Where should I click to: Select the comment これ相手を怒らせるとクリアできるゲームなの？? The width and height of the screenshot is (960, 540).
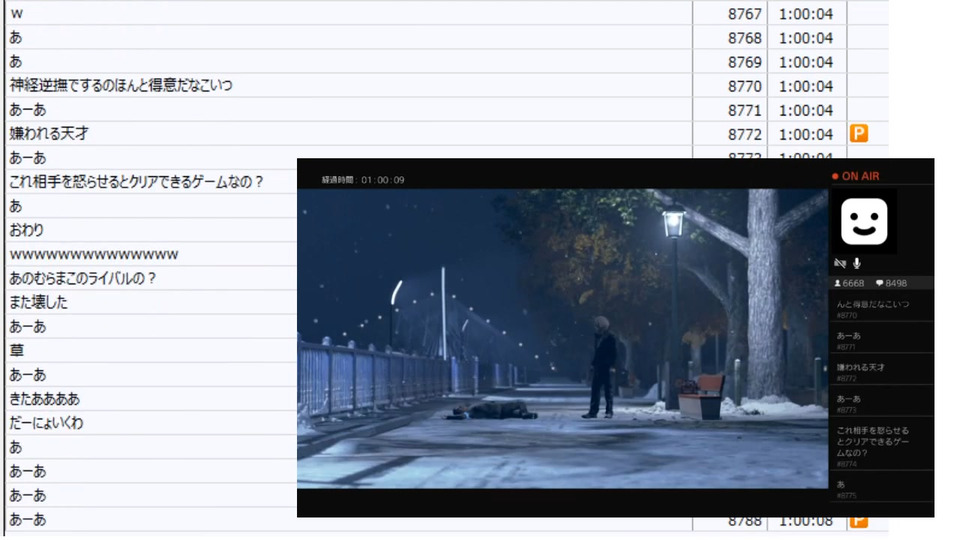[136, 182]
